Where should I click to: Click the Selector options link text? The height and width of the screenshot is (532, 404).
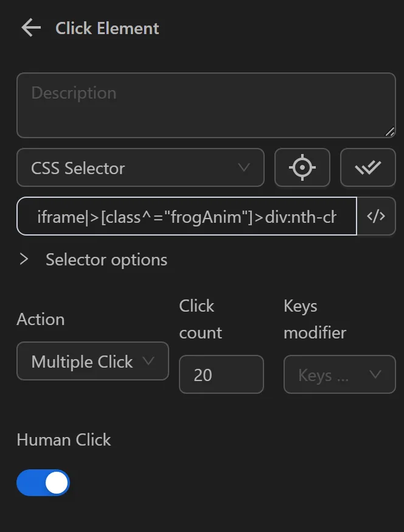pos(106,259)
